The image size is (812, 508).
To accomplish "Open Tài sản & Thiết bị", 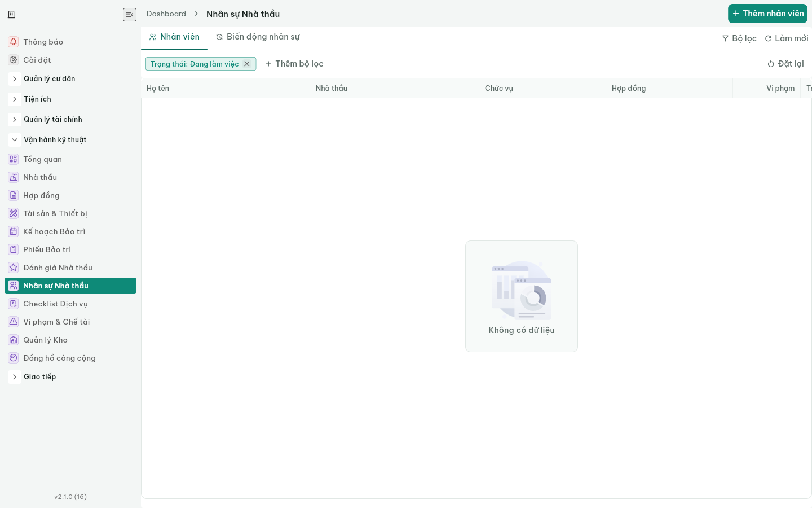I will tap(70, 213).
